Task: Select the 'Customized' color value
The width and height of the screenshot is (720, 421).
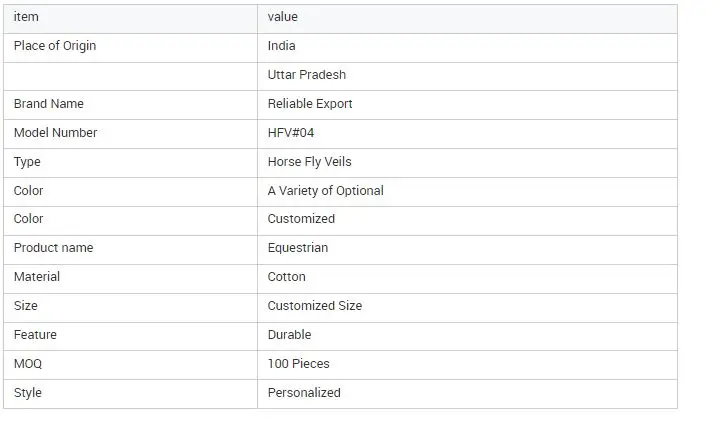Action: tap(302, 219)
